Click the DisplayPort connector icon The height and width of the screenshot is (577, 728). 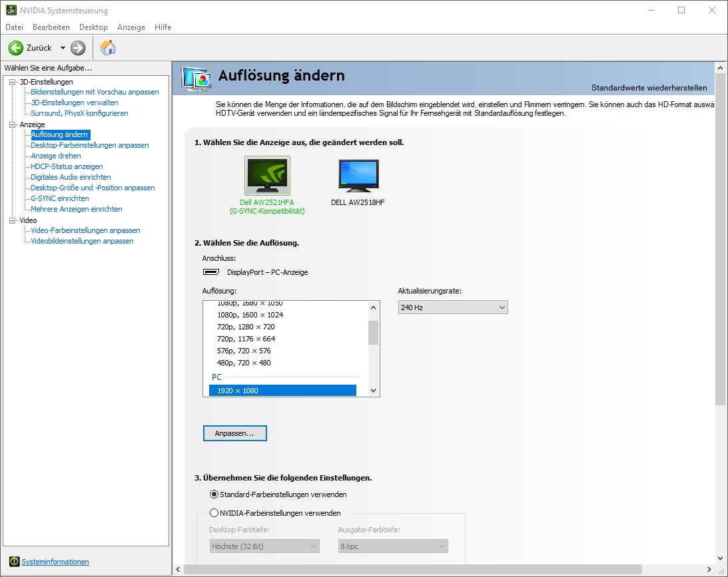point(211,272)
